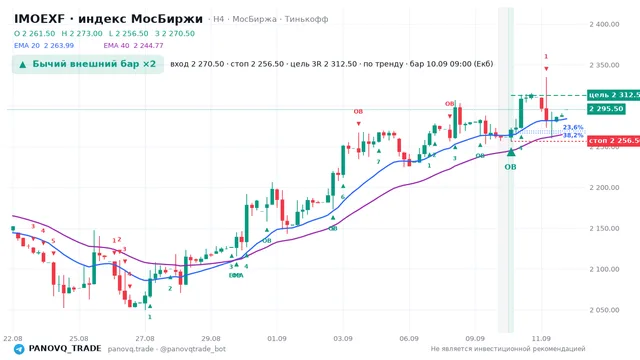Click the 09.09 date label
This screenshot has height=360, width=640.
(475, 339)
